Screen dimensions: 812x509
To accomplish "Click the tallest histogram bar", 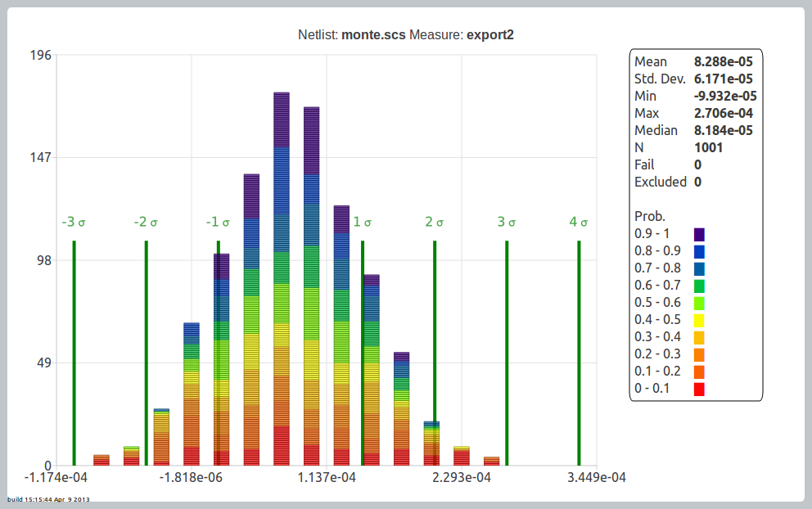I will coord(282,278).
